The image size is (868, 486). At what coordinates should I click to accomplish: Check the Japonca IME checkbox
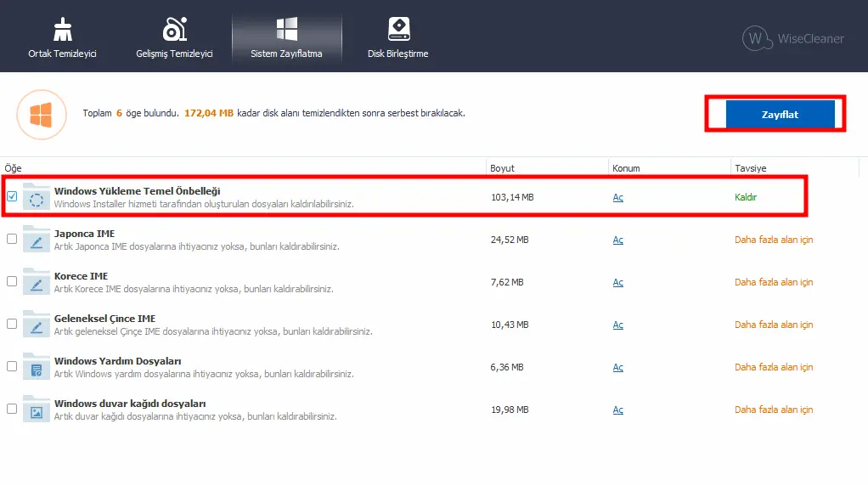coord(12,239)
